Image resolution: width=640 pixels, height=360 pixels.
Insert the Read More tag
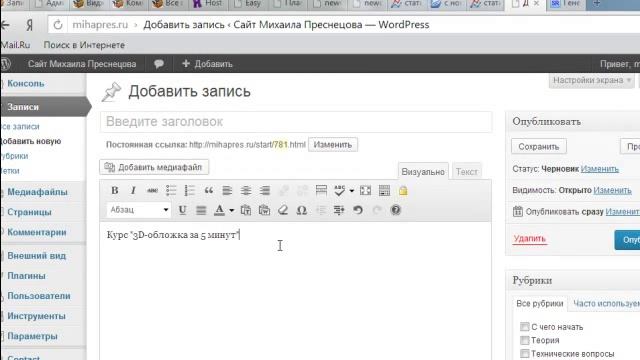[x=321, y=190]
